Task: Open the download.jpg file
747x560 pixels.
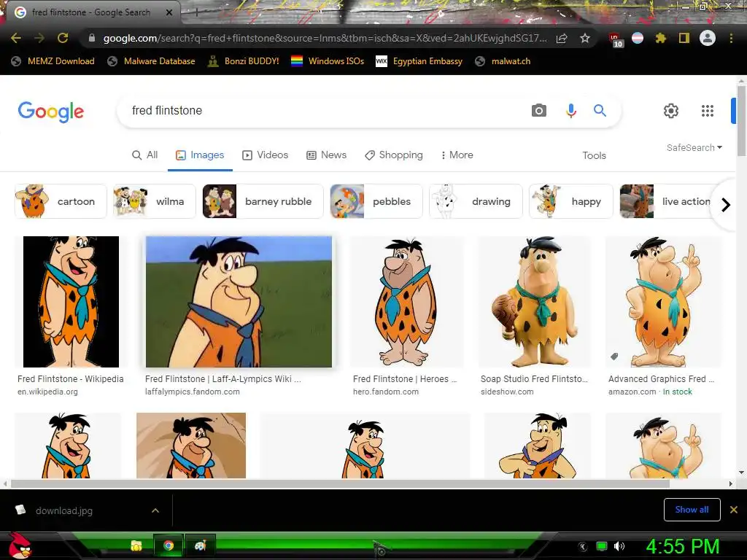Action: coord(64,510)
